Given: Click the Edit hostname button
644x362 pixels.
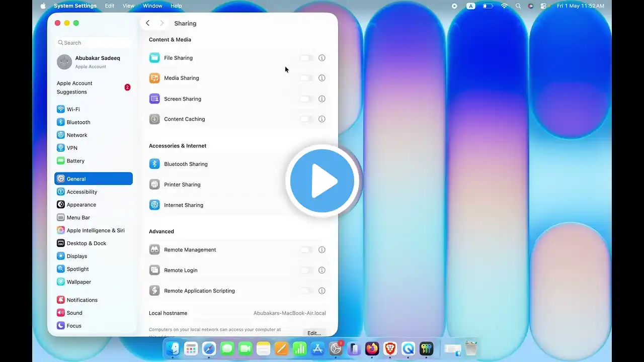Looking at the screenshot, I should tap(314, 333).
